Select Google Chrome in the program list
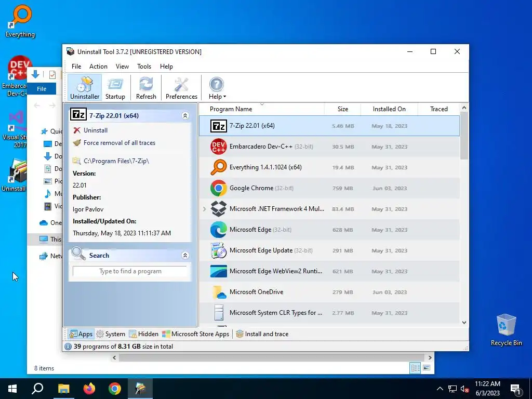The width and height of the screenshot is (532, 399). pyautogui.click(x=329, y=188)
